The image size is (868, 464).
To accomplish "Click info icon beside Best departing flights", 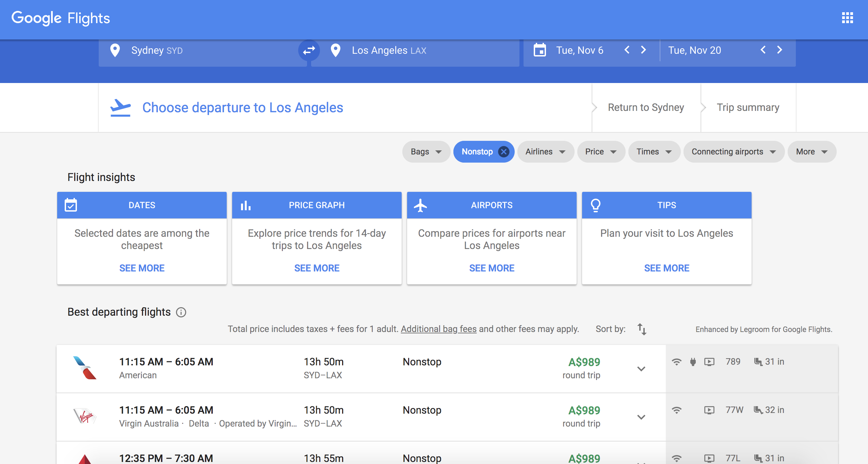I will pyautogui.click(x=181, y=312).
